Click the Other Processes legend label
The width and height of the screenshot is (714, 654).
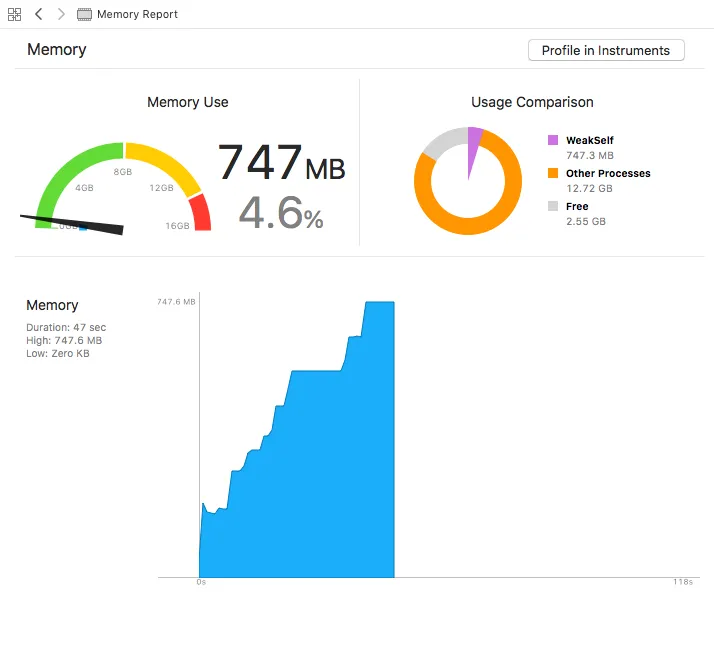point(608,174)
